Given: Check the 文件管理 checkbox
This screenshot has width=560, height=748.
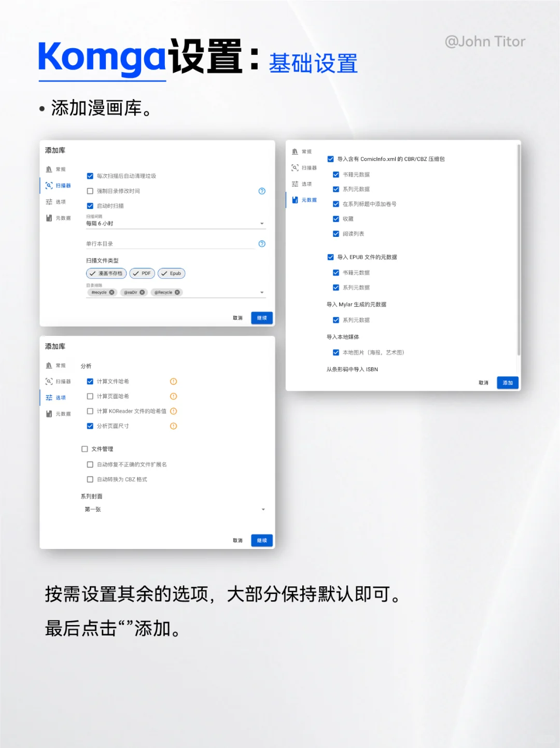Looking at the screenshot, I should point(85,449).
